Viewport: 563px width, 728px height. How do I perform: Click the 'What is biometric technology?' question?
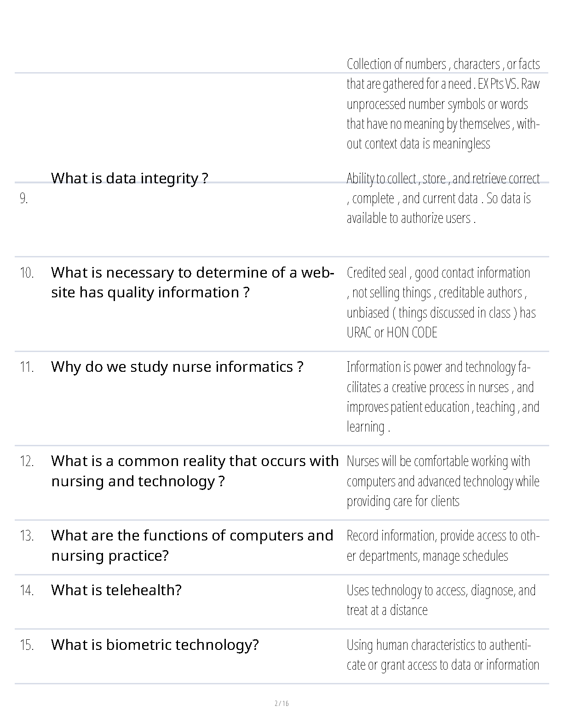(155, 645)
